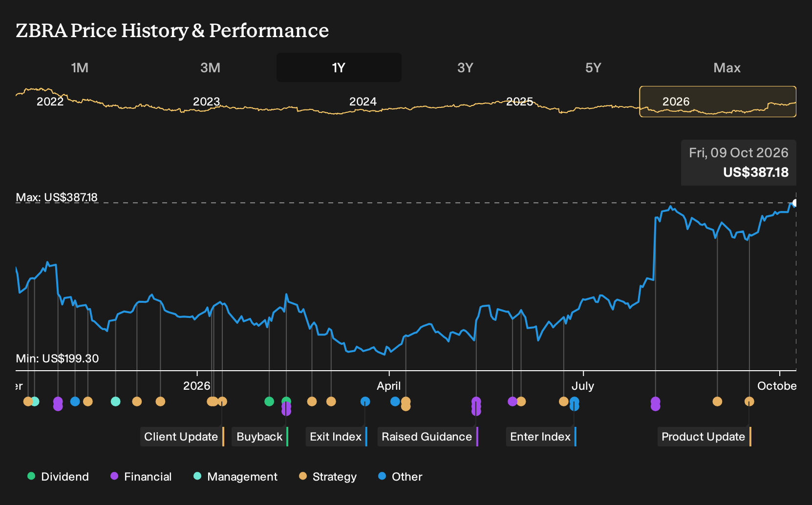
Task: Click the orange strategy marker above Product Update
Action: 749,401
